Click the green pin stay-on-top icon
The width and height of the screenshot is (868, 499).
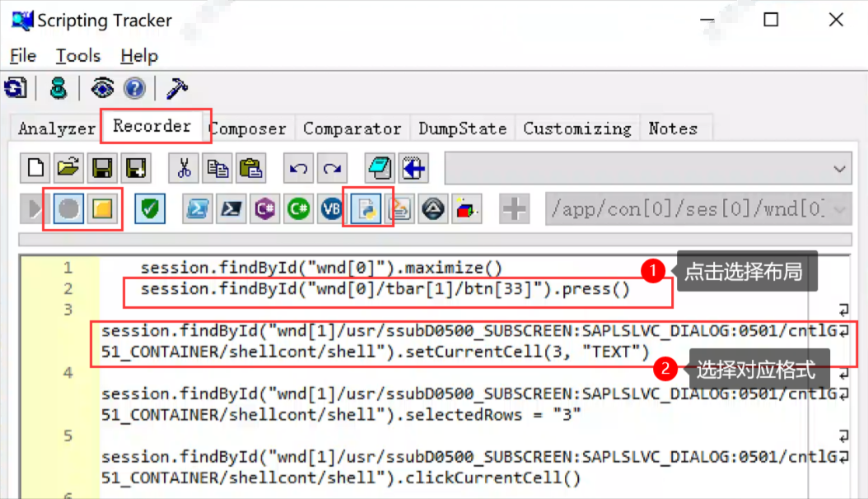coord(58,88)
